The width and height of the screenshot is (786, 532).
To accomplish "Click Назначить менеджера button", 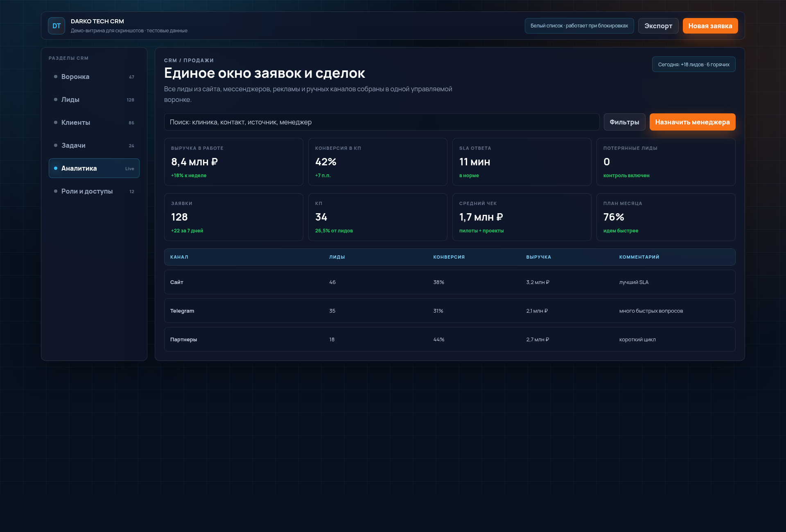I will tap(692, 122).
